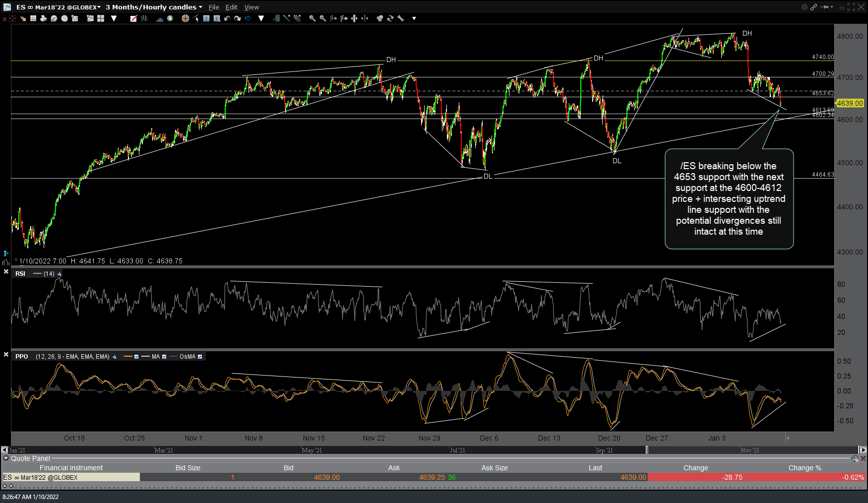
Task: Select the crosshair cursor tool
Action: (185, 18)
